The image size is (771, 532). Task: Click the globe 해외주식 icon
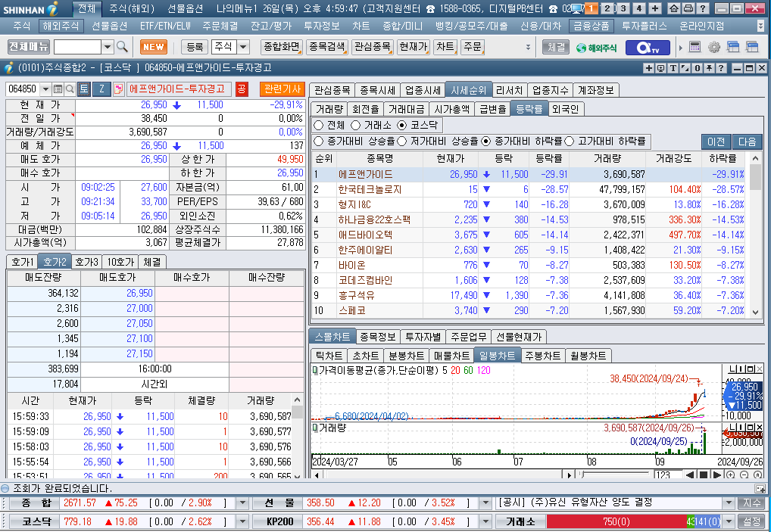[597, 48]
